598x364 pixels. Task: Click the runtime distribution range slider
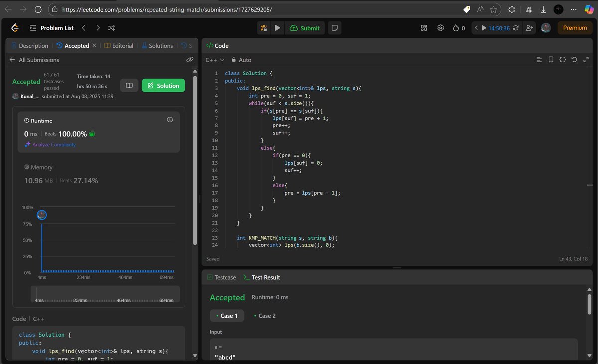pos(105,294)
